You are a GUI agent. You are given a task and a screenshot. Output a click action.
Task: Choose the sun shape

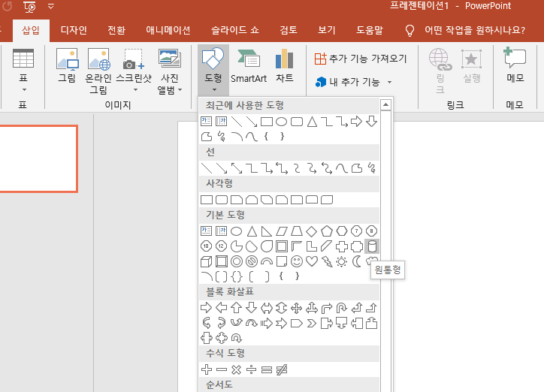point(341,261)
